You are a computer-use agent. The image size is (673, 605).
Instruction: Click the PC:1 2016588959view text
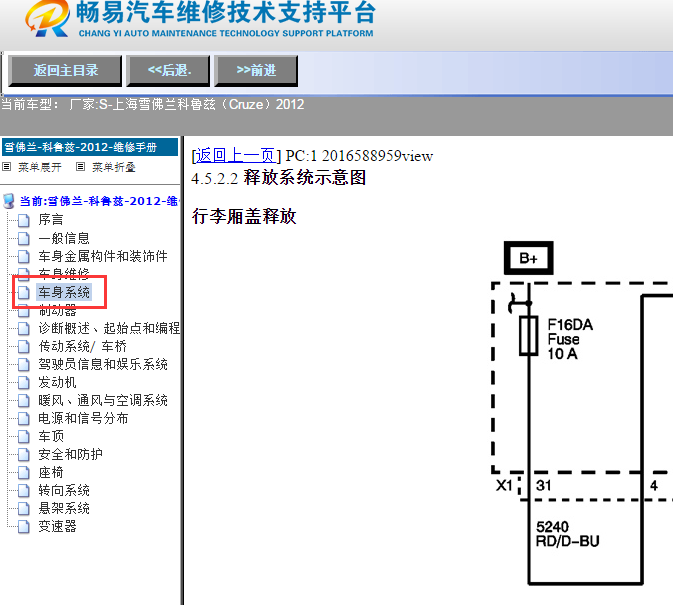point(359,155)
